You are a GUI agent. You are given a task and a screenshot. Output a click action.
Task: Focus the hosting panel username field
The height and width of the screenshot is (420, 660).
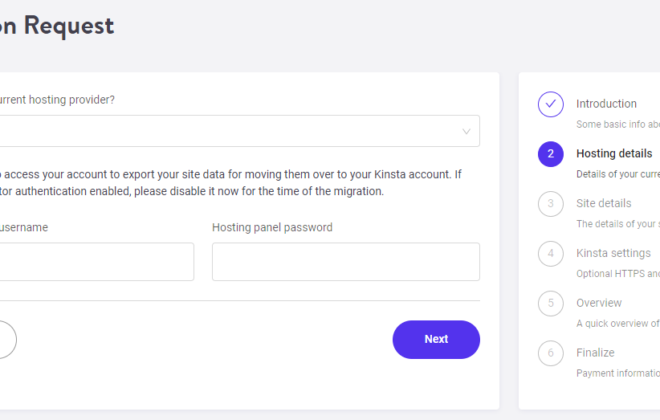point(97,261)
